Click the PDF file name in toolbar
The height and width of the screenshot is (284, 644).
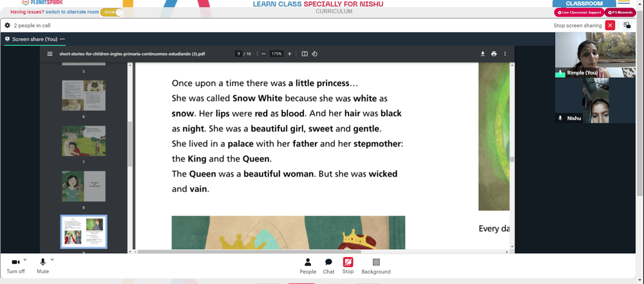pos(132,54)
